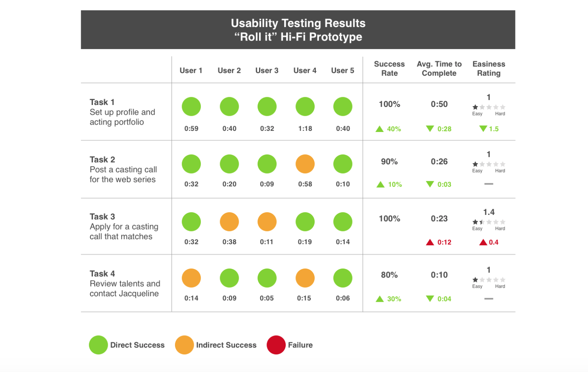Click the green Direct Success legend circle
This screenshot has height=372, width=588.
(x=98, y=345)
